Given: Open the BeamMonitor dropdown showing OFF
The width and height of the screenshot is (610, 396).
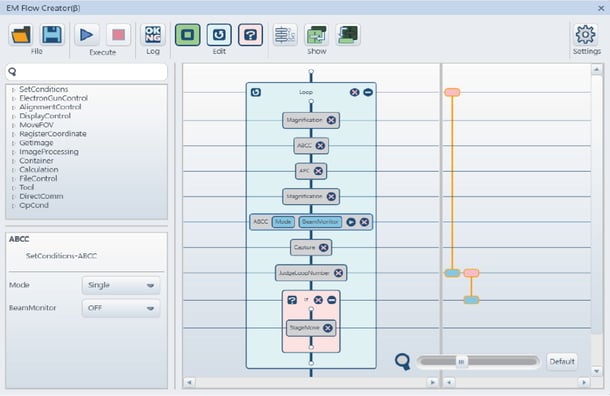Looking at the screenshot, I should coord(121,308).
